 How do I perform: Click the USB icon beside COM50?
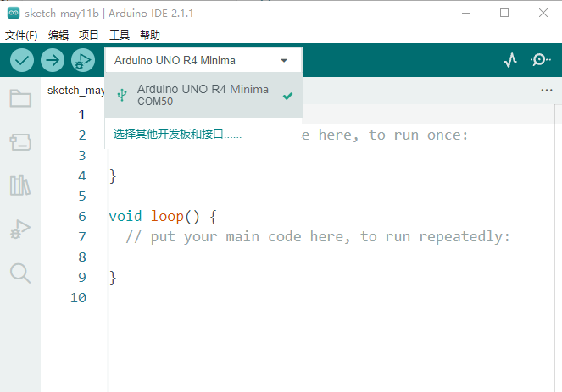122,95
